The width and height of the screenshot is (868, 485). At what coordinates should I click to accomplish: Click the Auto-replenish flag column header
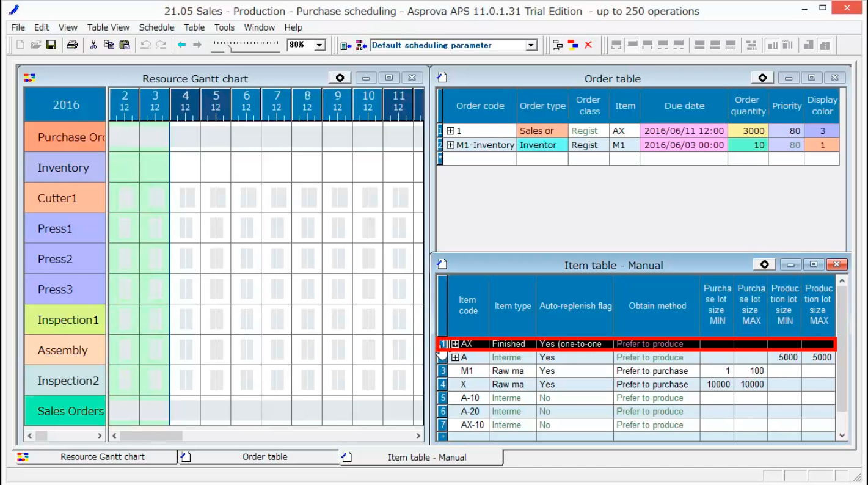[575, 306]
